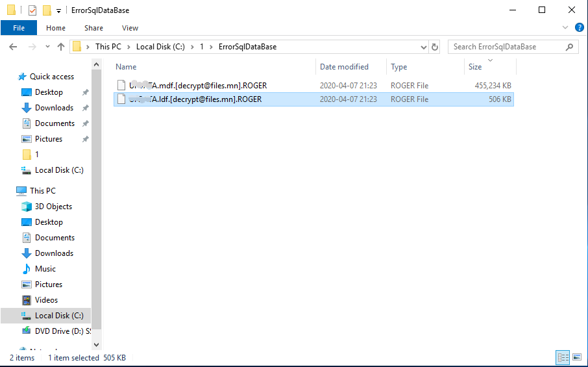Go back with the Back arrow

tap(13, 47)
